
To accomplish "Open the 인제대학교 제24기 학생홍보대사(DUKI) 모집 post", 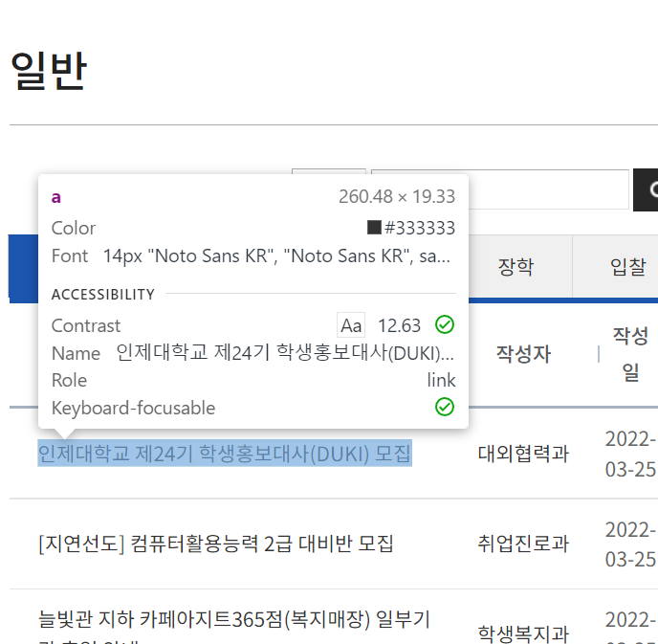I will [x=225, y=454].
